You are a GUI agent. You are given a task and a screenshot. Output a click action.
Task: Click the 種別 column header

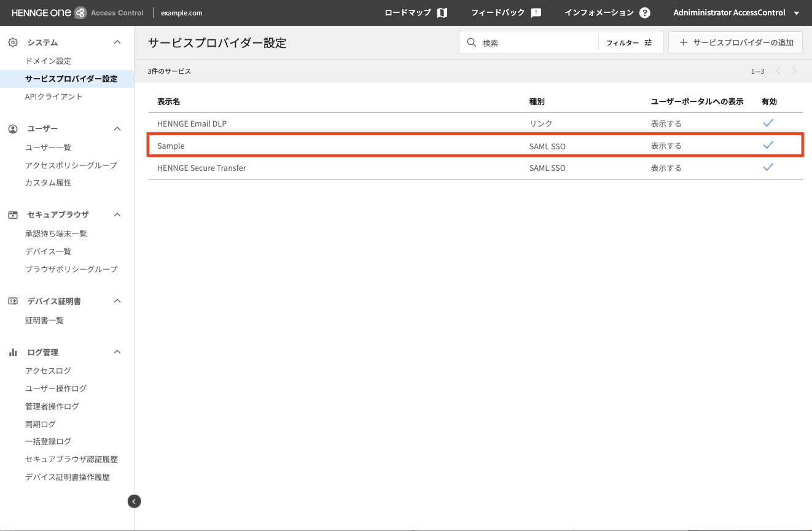click(537, 101)
